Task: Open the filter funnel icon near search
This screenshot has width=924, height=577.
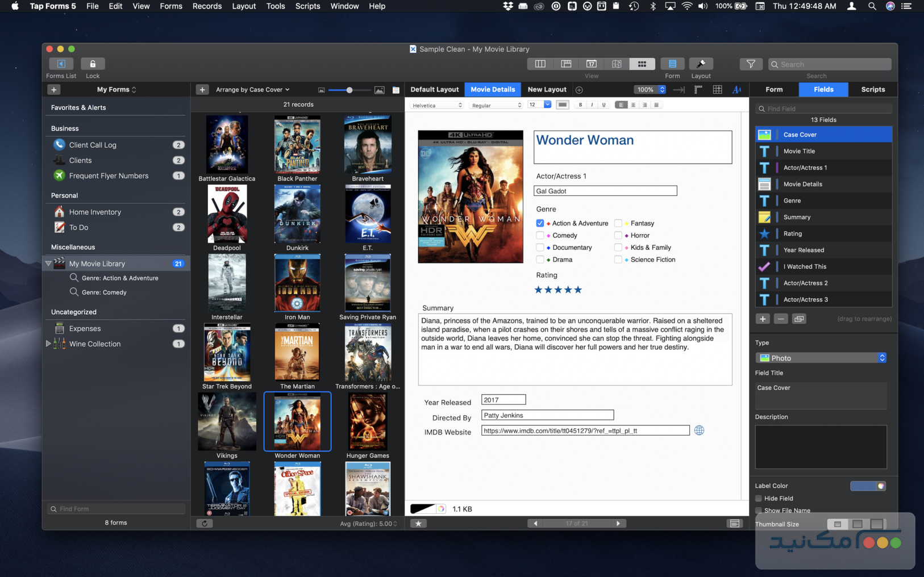Action: click(751, 64)
